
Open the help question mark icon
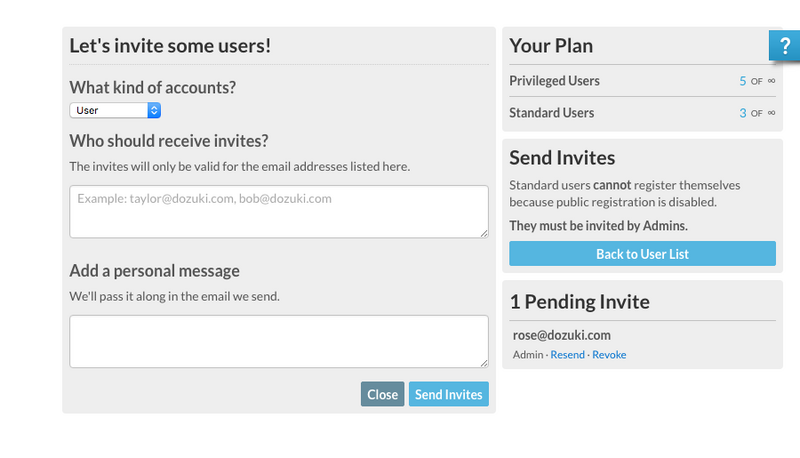click(x=785, y=46)
